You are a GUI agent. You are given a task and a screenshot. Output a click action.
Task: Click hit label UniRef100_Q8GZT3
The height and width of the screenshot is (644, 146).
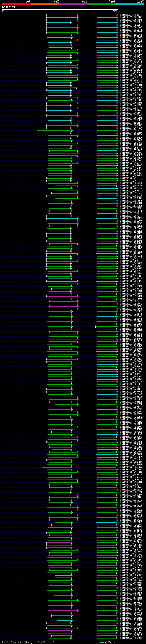131,30
